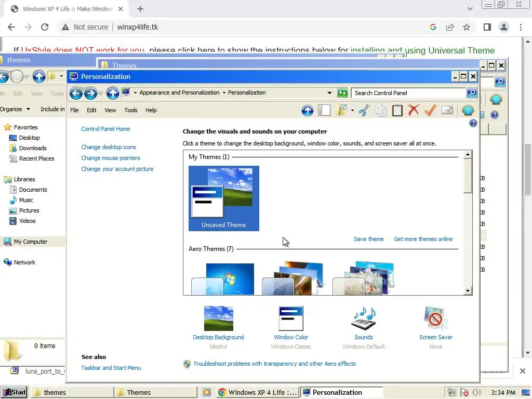Toggle the preview pane toolbar icon
The image size is (532, 399).
[324, 110]
